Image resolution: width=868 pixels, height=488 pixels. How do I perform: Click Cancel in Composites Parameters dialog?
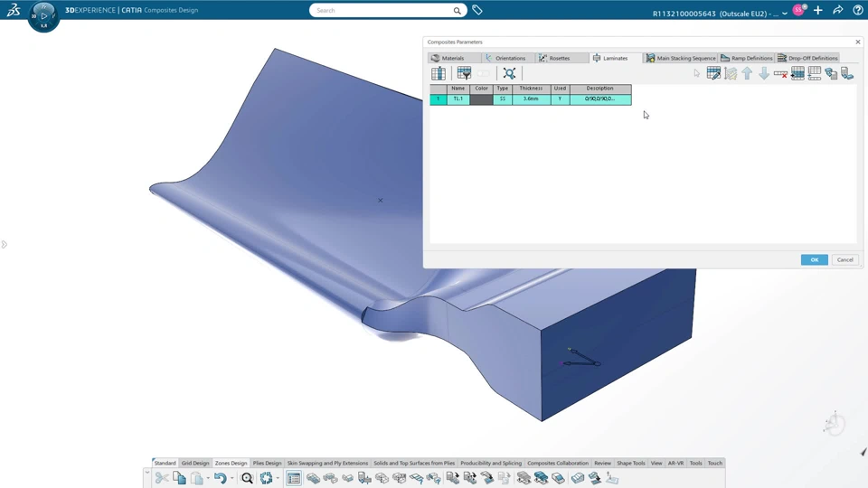(844, 259)
